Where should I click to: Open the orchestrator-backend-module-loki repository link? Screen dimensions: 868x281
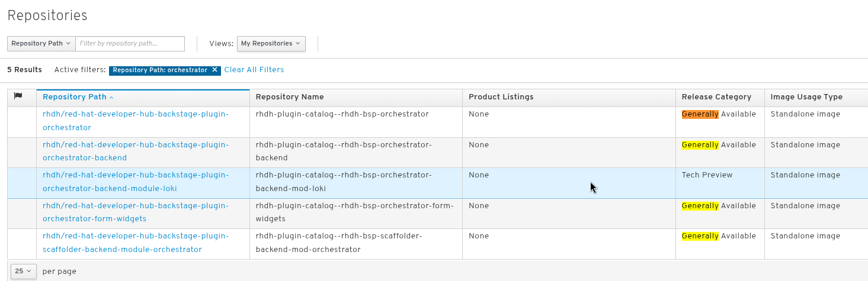135,182
